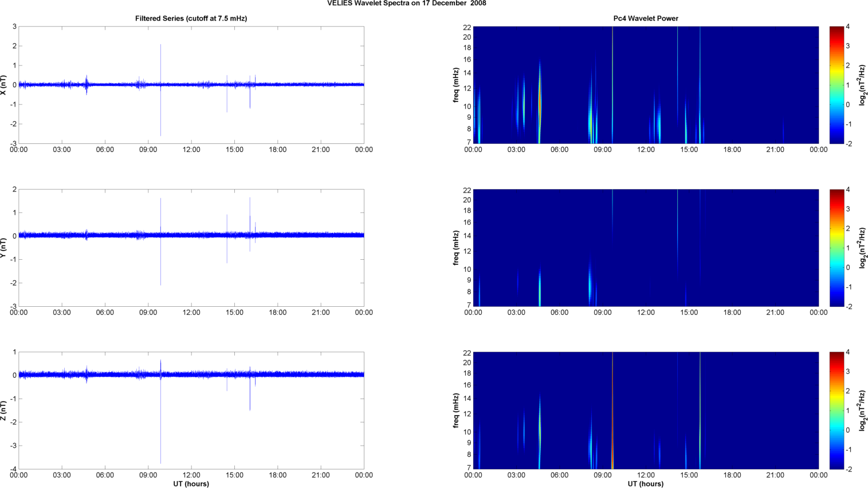The image size is (868, 488).
Task: Click the colorbar beside the bottom wavelet spectrum
Action: pos(836,411)
